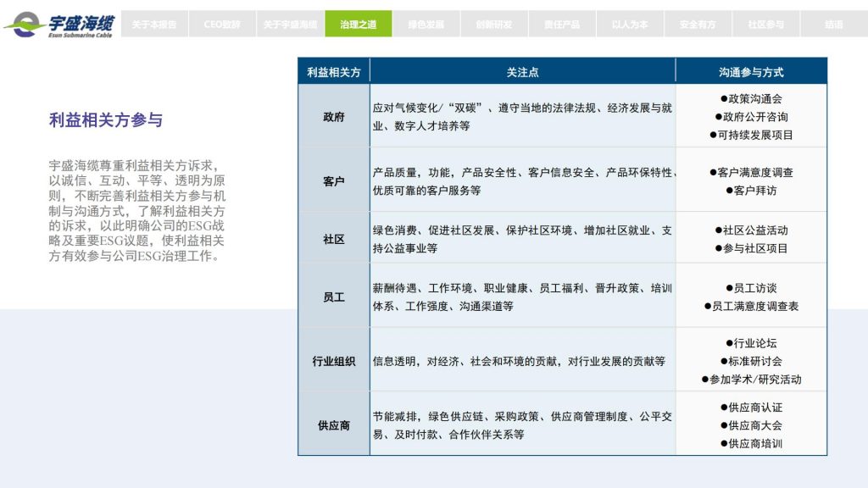The width and height of the screenshot is (868, 488).
Task: Click the 沟通参与方式 column header
Action: point(751,72)
